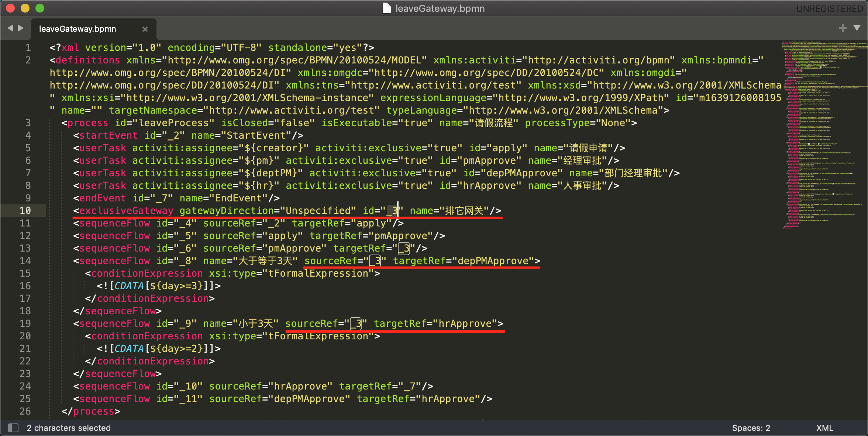Open the tab overflow dropdown arrow
The image size is (868, 436).
[857, 28]
